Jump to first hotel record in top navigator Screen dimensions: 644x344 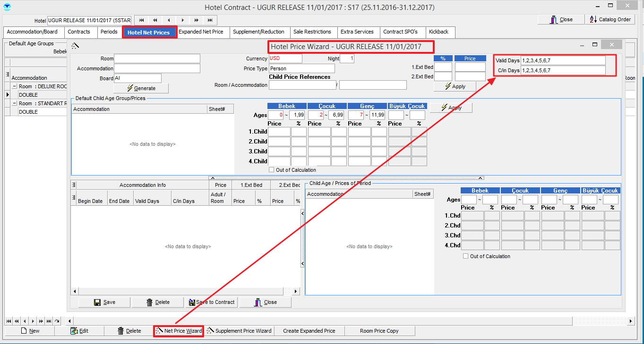(141, 20)
